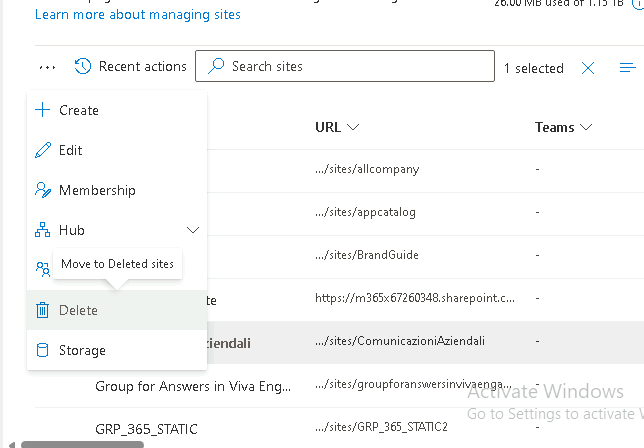This screenshot has width=644, height=448.
Task: Choose Create from the menu
Action: click(117, 110)
